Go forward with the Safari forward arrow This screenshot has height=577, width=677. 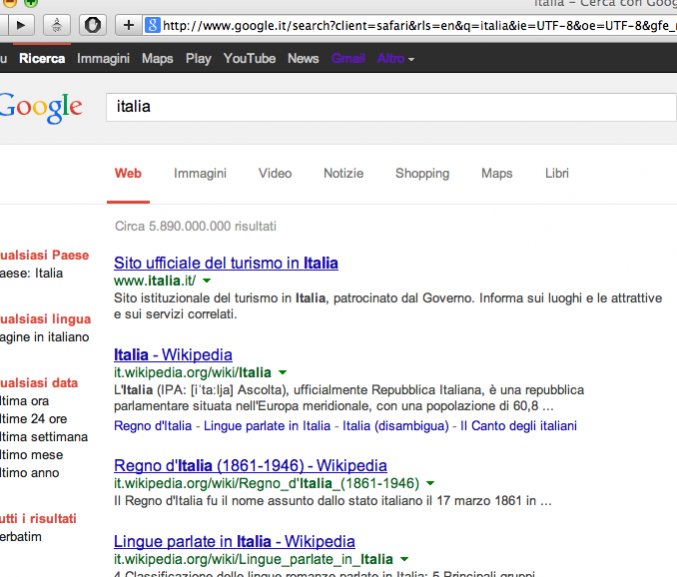click(x=20, y=25)
